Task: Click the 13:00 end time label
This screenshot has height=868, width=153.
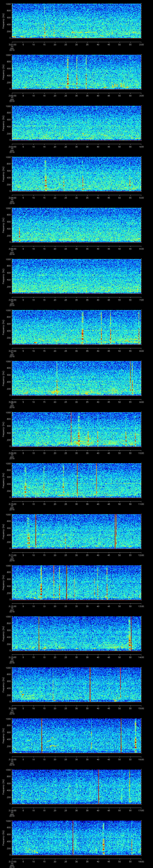Action: point(141,606)
